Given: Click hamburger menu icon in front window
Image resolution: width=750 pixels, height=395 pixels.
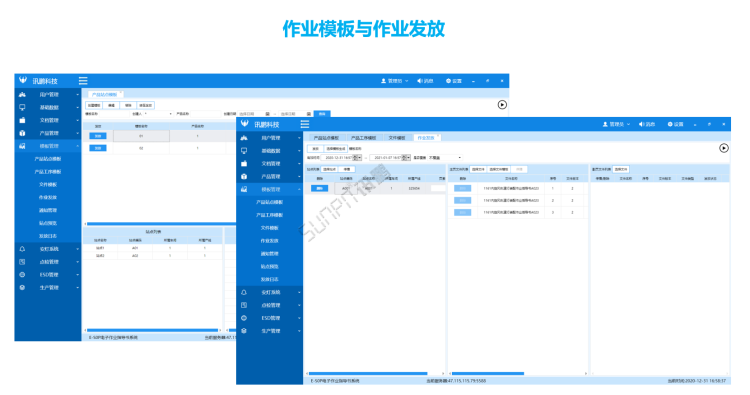Looking at the screenshot, I should click(x=305, y=124).
